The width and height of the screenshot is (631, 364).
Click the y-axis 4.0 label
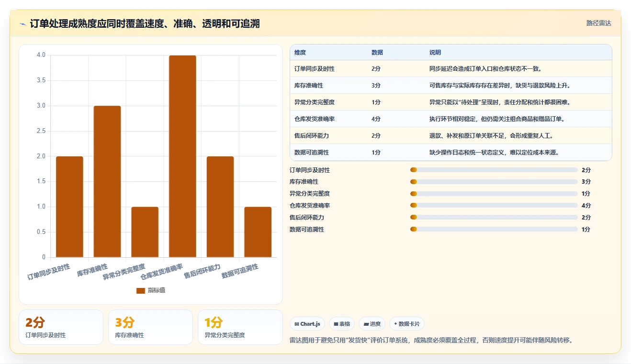(x=41, y=55)
